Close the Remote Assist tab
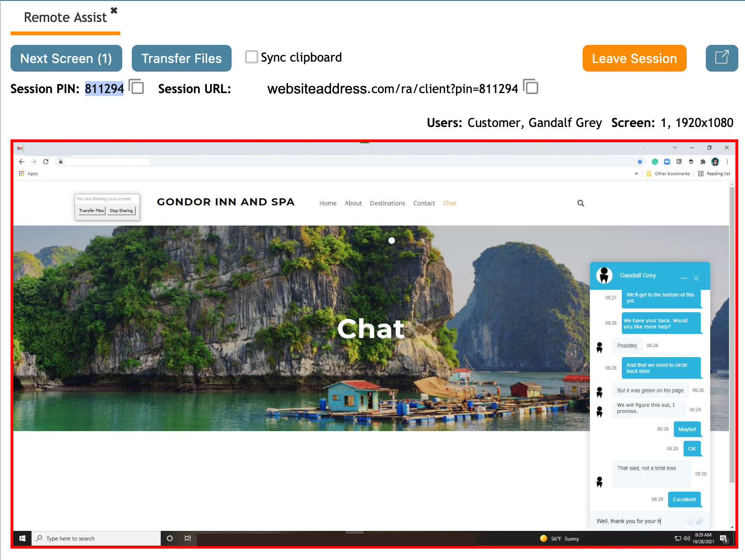 (114, 10)
